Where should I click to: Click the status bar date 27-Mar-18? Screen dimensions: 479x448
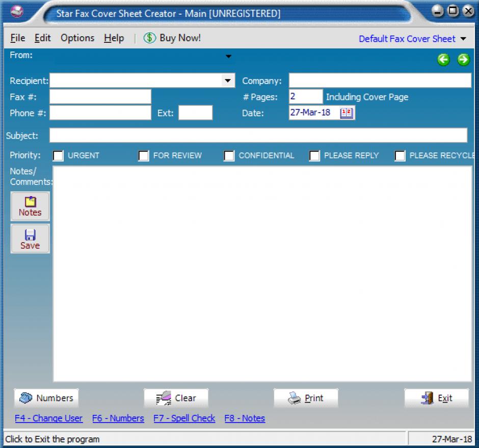pyautogui.click(x=452, y=439)
